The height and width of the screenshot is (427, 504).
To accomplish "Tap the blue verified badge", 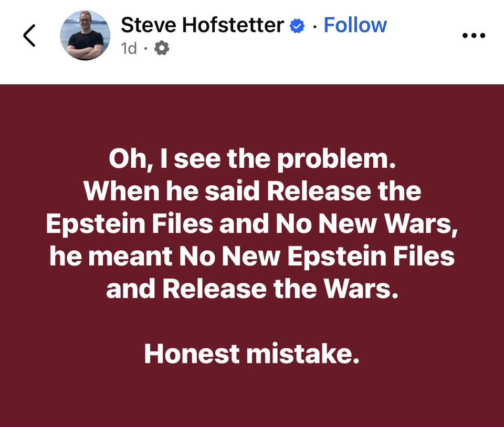I will (x=297, y=26).
